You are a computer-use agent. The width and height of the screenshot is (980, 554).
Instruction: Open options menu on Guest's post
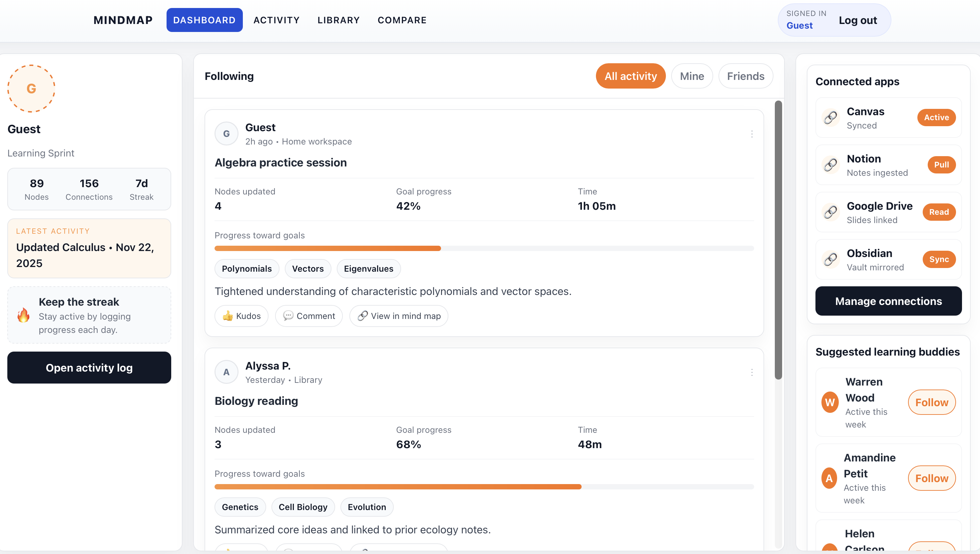[751, 134]
